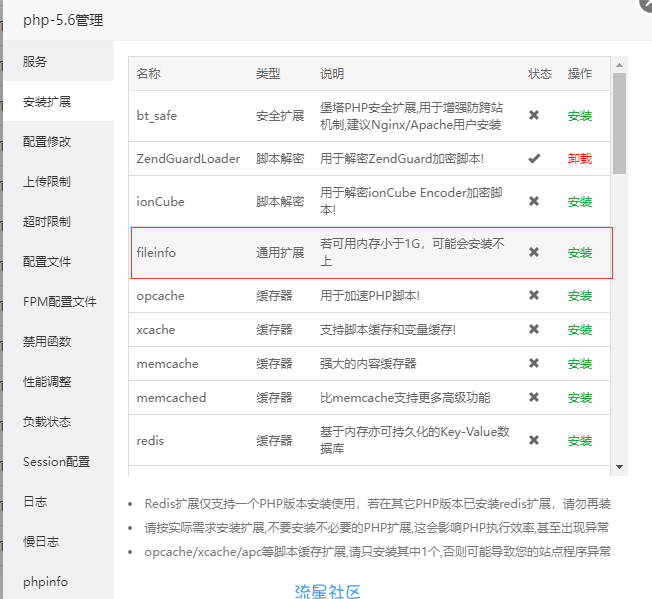This screenshot has height=599, width=652.
Task: Click the extension list scrollbar thumb
Action: tap(619, 123)
